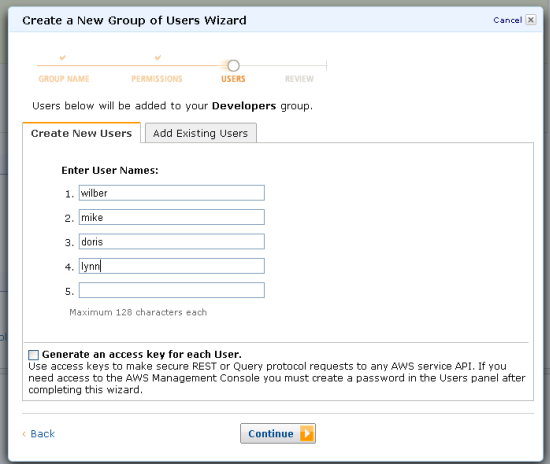
Task: Click the X close icon next to Cancel
Action: coord(531,20)
